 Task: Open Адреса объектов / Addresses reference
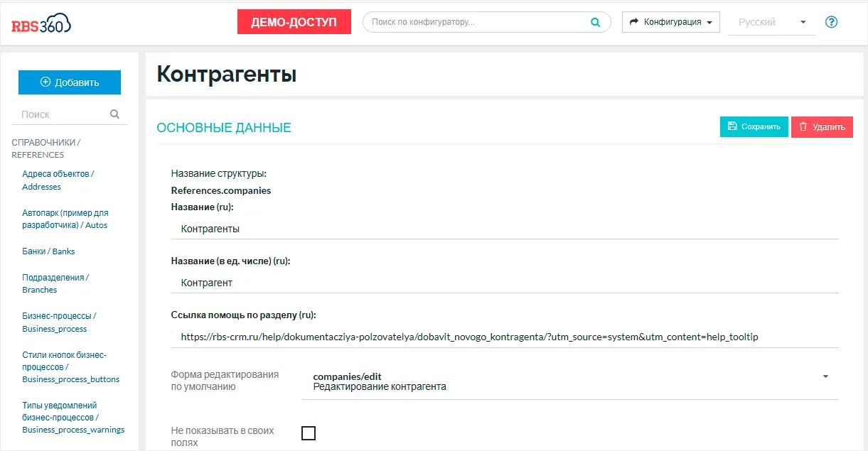tap(58, 180)
